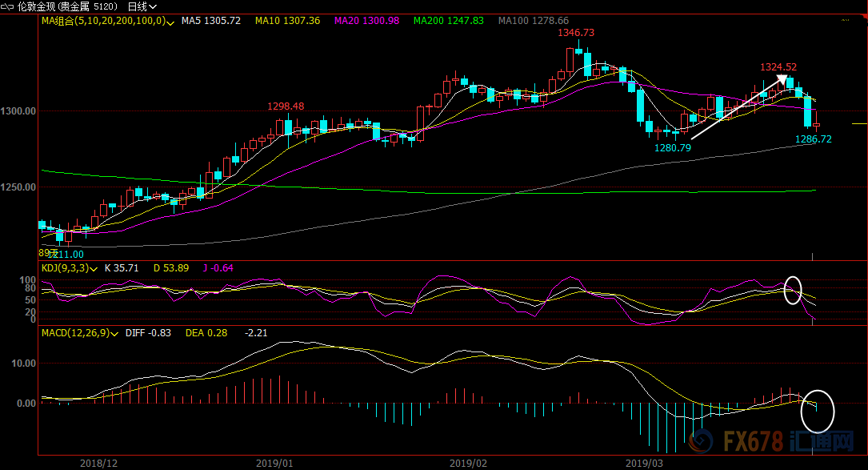Click the DIFF -0.83 reading

[x=148, y=333]
